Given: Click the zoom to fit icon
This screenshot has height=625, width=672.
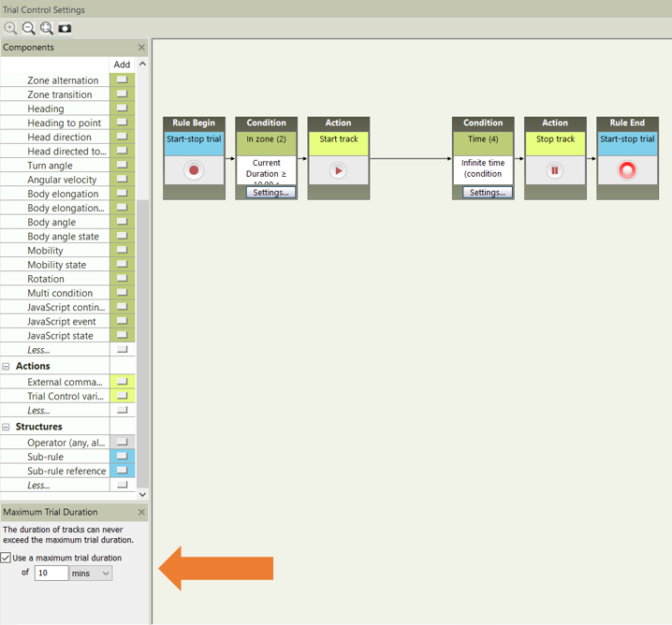Looking at the screenshot, I should [46, 28].
